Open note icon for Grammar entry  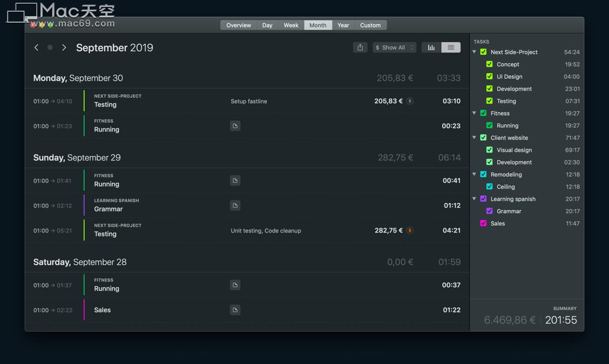pyautogui.click(x=235, y=205)
